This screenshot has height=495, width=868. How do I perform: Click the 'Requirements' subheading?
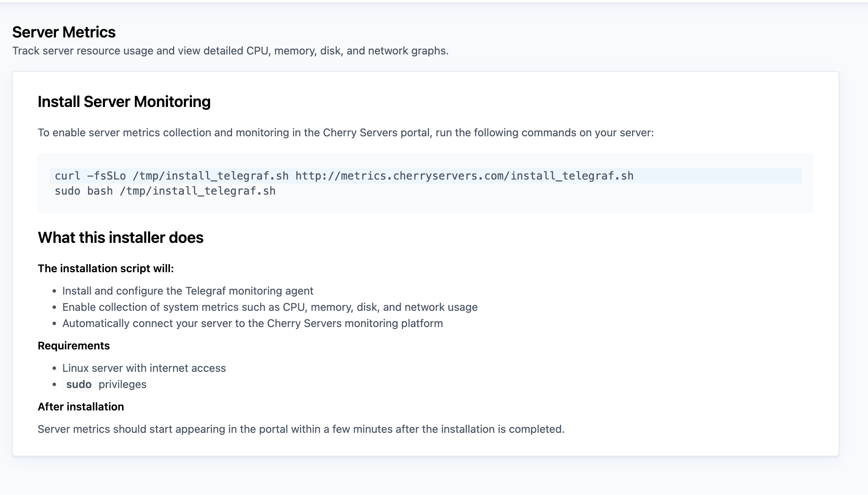tap(74, 346)
